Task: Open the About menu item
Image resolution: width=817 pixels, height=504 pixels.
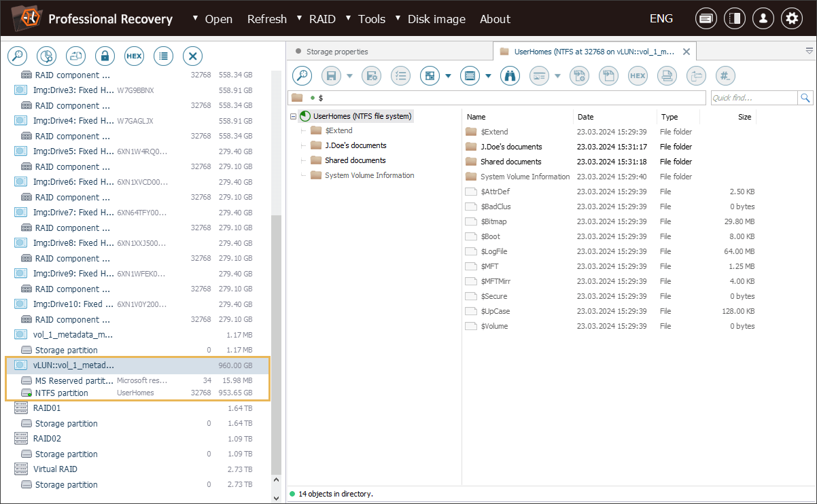Action: [x=495, y=19]
